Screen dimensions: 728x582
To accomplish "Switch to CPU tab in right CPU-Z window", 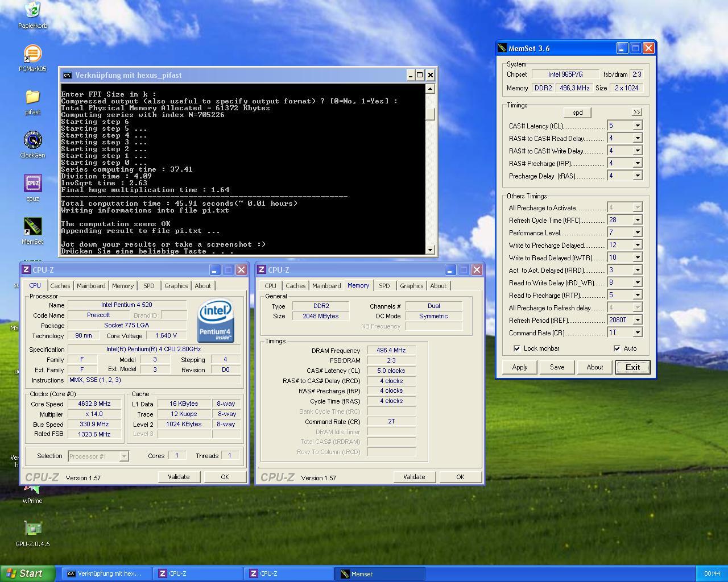I will 271,286.
